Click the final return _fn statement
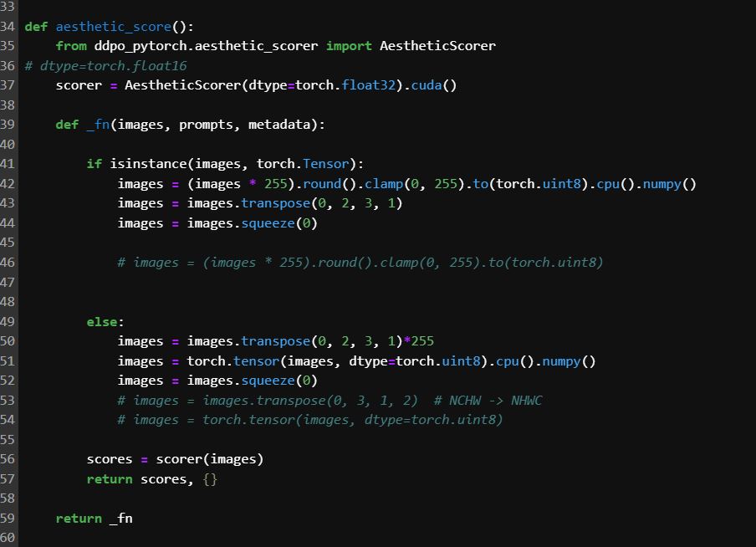 94,519
